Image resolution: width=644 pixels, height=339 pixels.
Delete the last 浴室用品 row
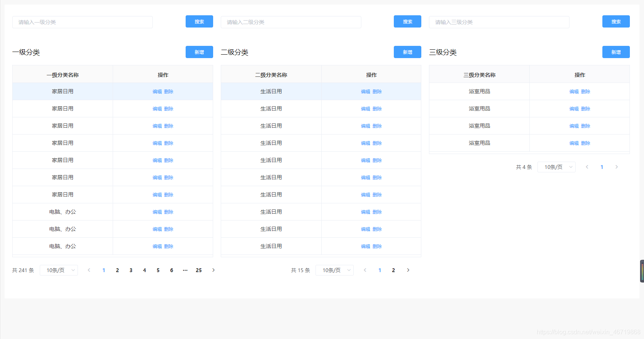coord(586,143)
